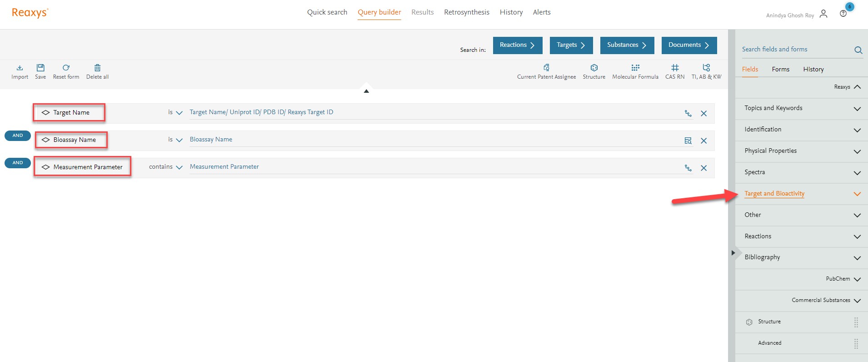Open the 'contains' operator dropdown
The image size is (868, 362).
click(166, 167)
